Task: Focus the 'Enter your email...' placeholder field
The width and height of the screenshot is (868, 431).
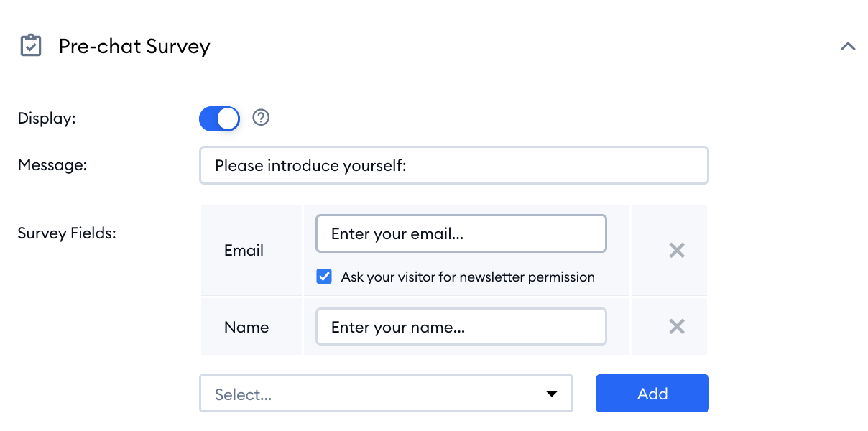Action: (x=461, y=233)
